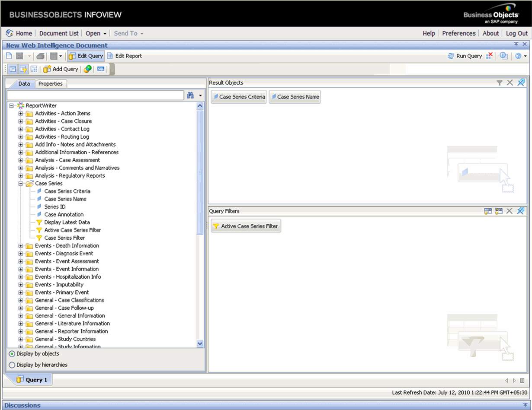Select Display by objects radio button

coord(12,354)
